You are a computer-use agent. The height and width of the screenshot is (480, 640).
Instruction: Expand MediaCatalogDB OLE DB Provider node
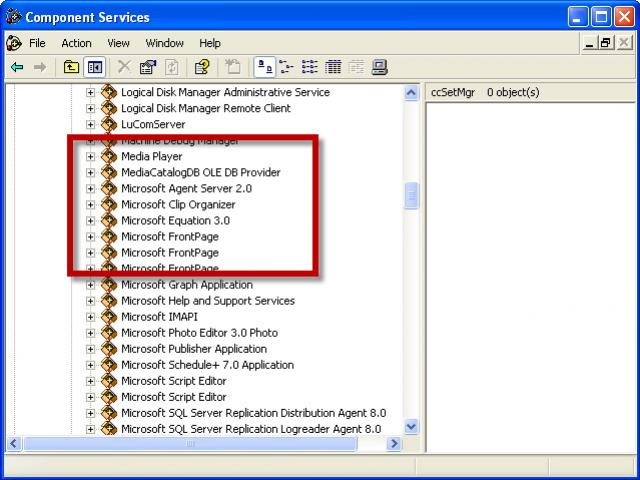pos(90,173)
